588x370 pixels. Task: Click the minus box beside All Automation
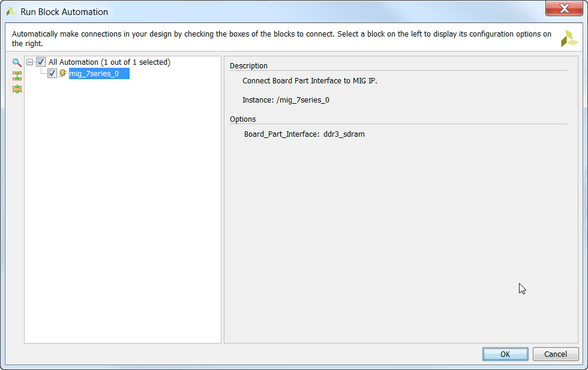(x=30, y=62)
